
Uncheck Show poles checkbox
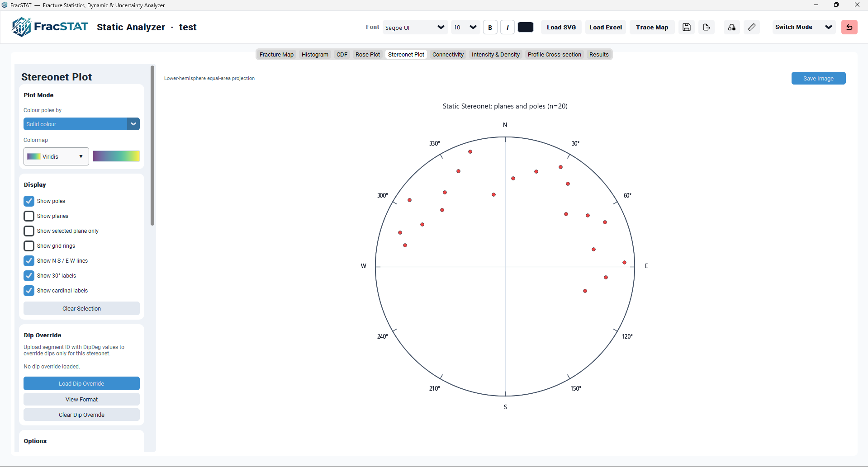click(29, 201)
